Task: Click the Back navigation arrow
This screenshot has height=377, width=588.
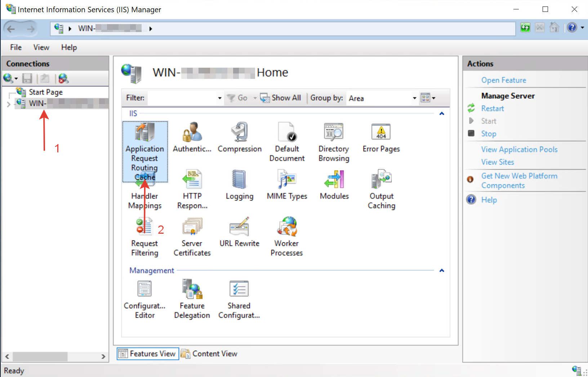Action: (11, 28)
